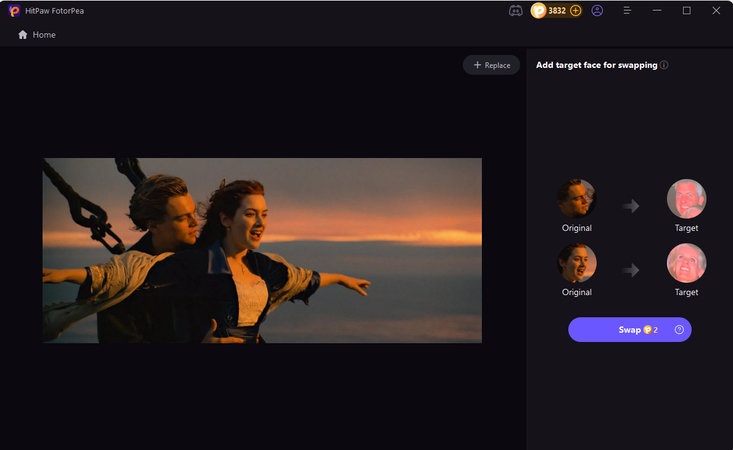Open the Discord community icon
This screenshot has width=733, height=450.
point(515,11)
